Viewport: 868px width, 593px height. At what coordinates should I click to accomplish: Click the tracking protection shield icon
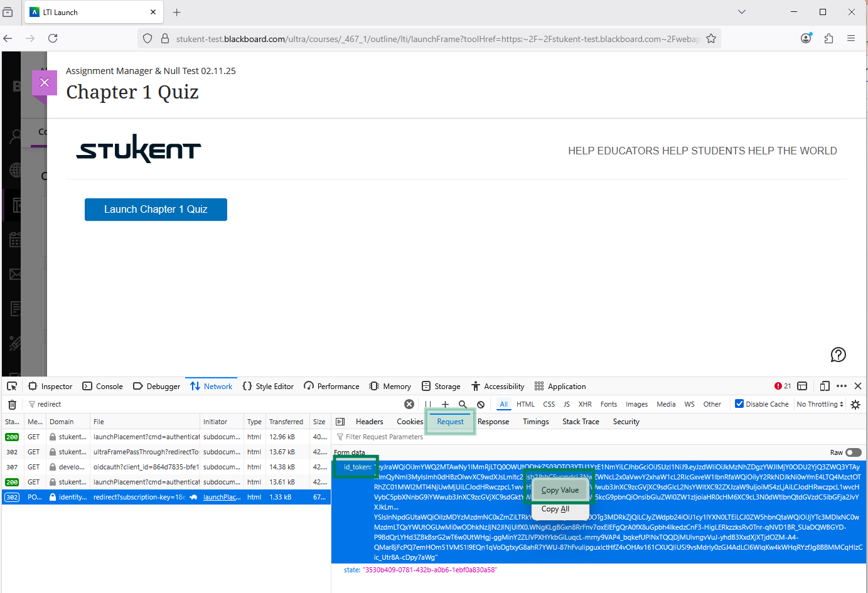(x=147, y=38)
